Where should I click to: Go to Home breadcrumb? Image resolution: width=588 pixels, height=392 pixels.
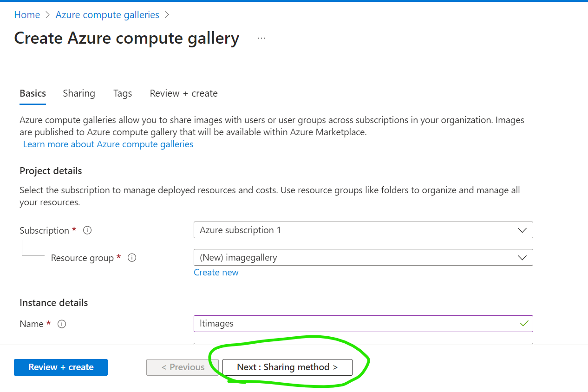27,15
